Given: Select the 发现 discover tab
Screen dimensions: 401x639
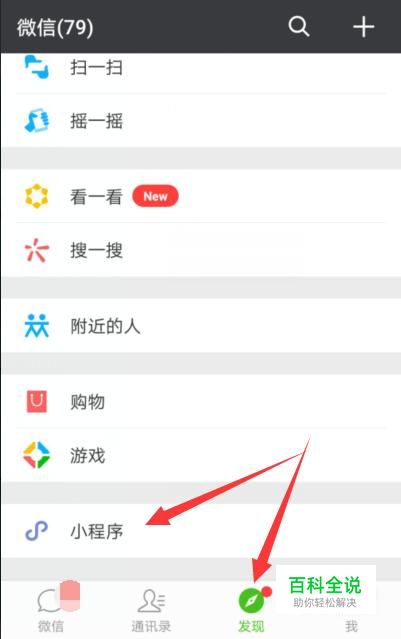Looking at the screenshot, I should click(251, 610).
